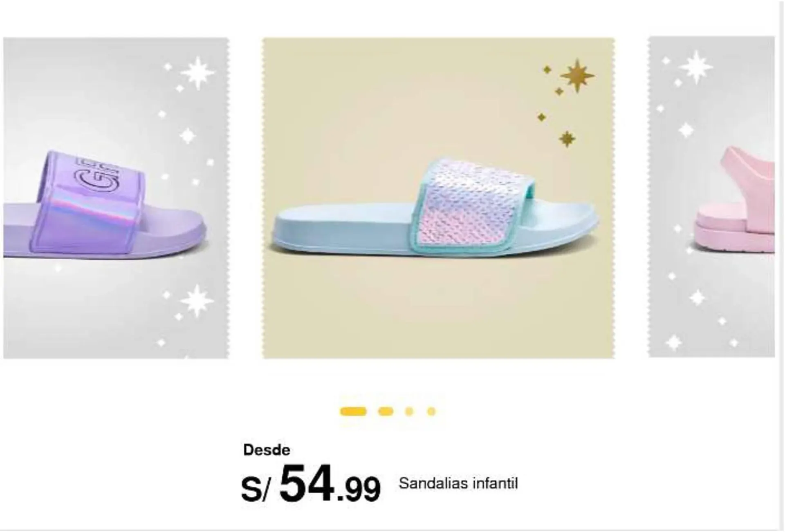Click the G logo on the purple sandal strap
The width and height of the screenshot is (785, 532).
pyautogui.click(x=96, y=177)
